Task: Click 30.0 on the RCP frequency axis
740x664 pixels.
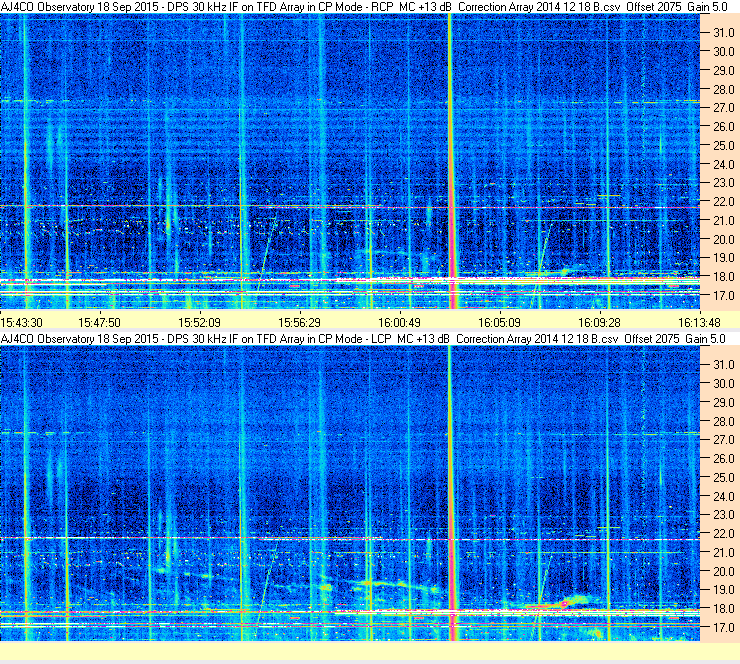Action: (723, 52)
